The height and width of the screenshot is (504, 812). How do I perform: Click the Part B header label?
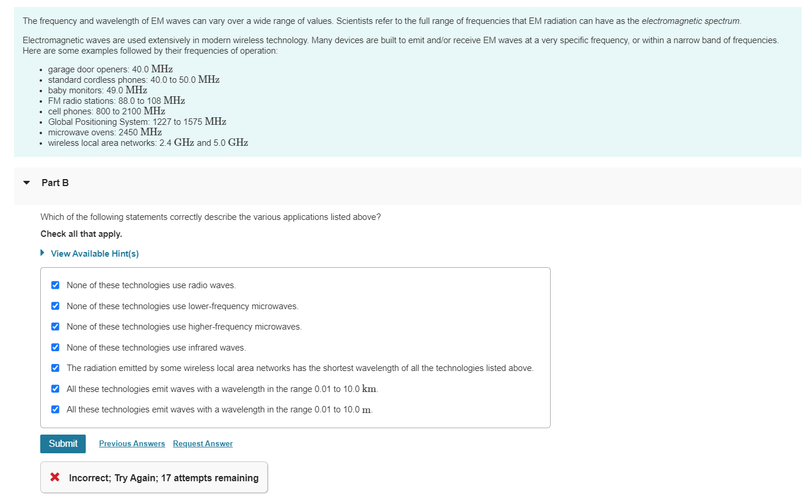point(55,183)
